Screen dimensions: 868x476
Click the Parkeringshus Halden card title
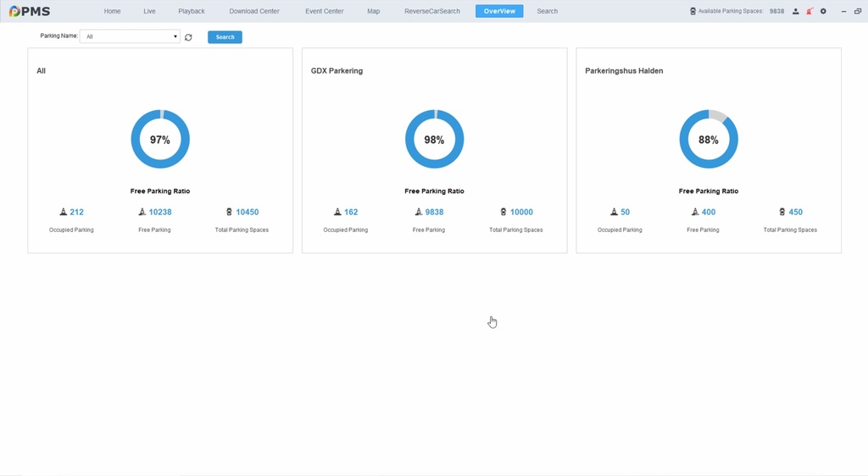[624, 71]
